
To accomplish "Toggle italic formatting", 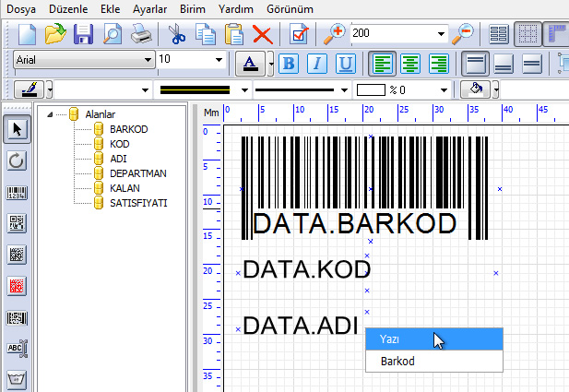I will tap(317, 64).
